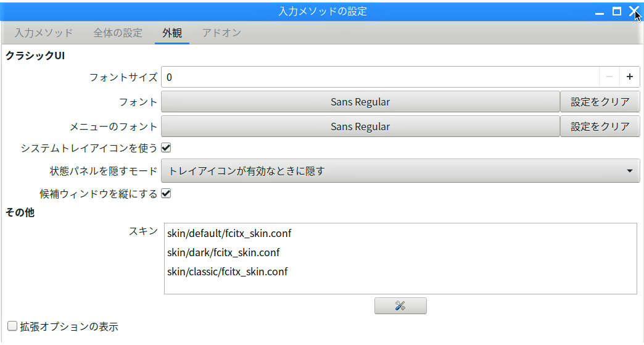Choose font via フォント Sans Regular button

360,102
